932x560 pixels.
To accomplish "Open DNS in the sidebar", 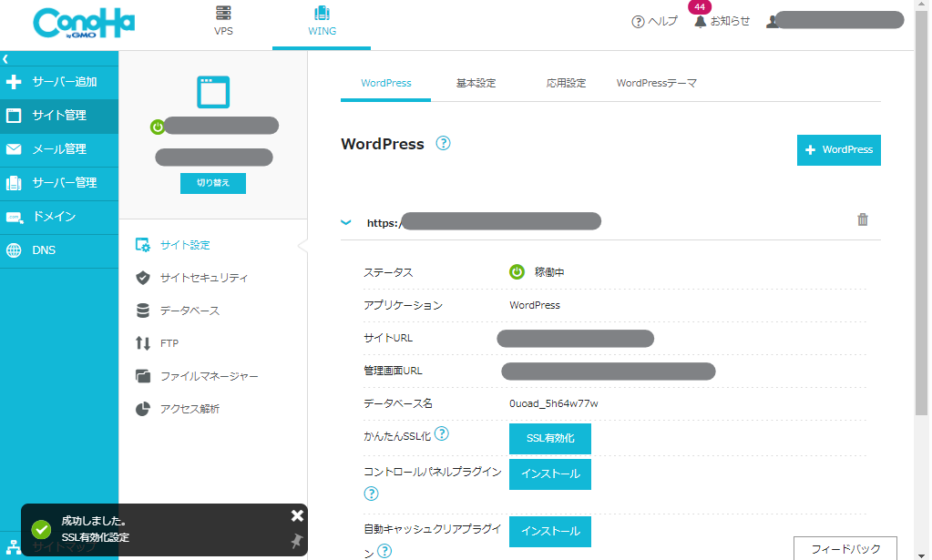I will coord(59,250).
